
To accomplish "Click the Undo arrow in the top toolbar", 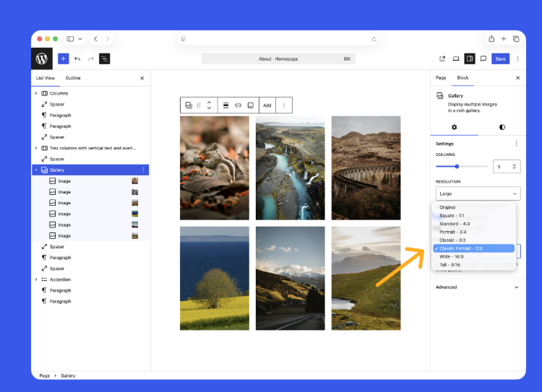I will tap(77, 58).
